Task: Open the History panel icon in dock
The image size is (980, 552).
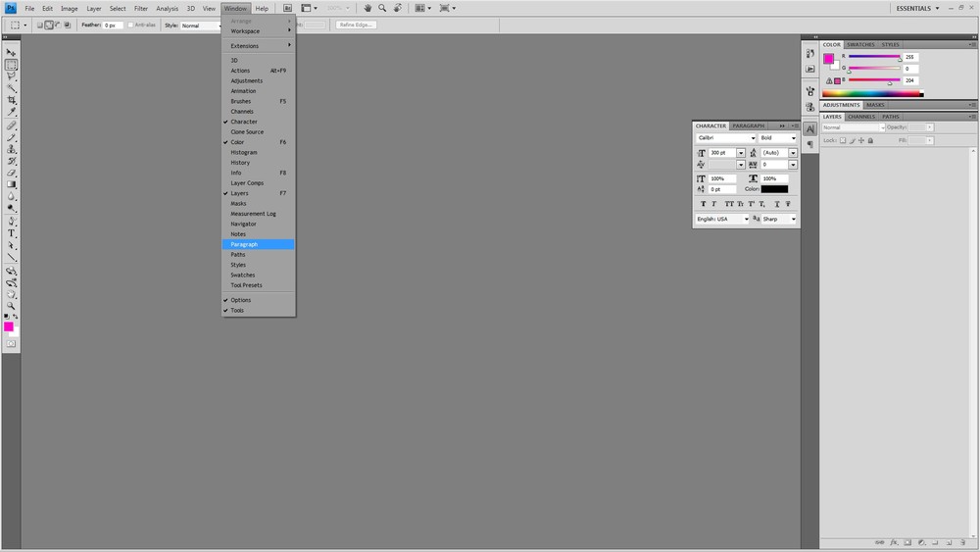Action: click(x=810, y=53)
